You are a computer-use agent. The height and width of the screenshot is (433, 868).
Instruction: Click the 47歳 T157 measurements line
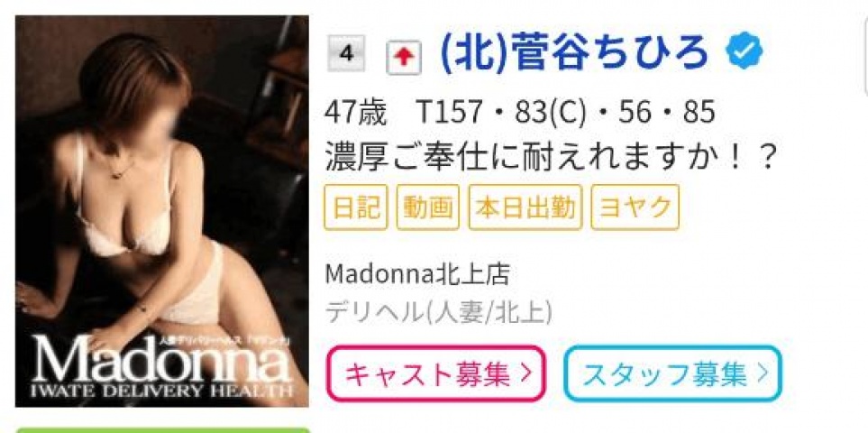tap(520, 113)
